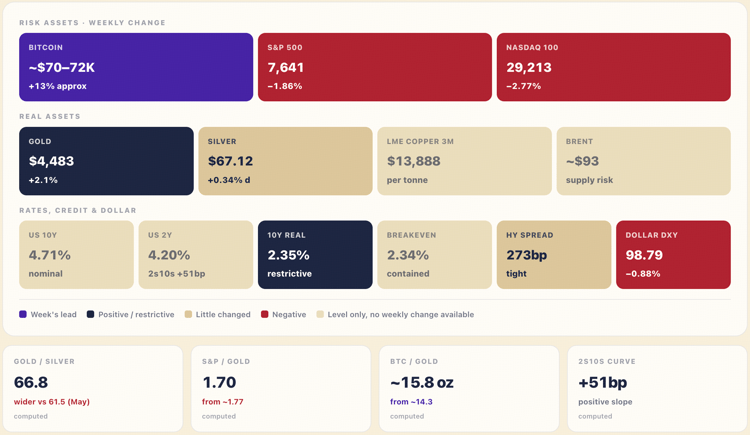
Task: Click the purple Week's lead legend swatch
Action: tap(22, 314)
